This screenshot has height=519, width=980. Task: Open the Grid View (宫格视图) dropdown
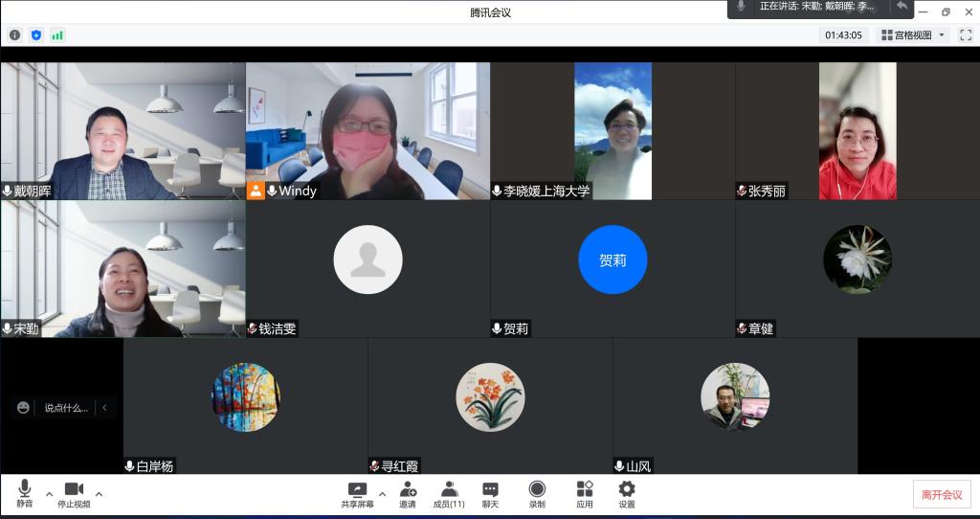(913, 35)
